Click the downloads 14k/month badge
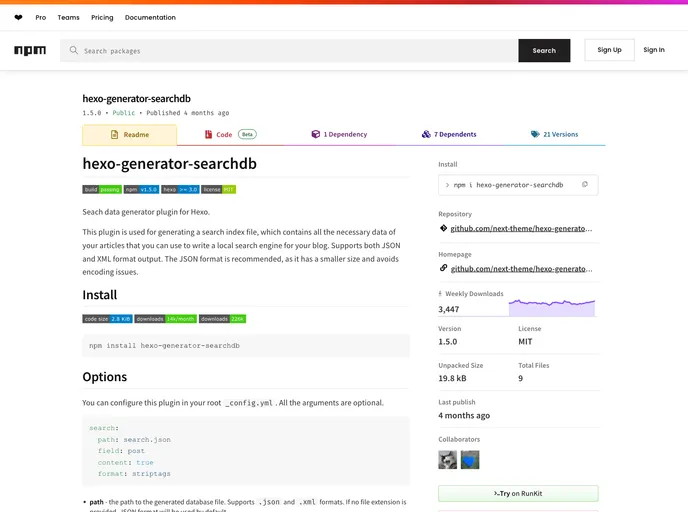 (165, 319)
